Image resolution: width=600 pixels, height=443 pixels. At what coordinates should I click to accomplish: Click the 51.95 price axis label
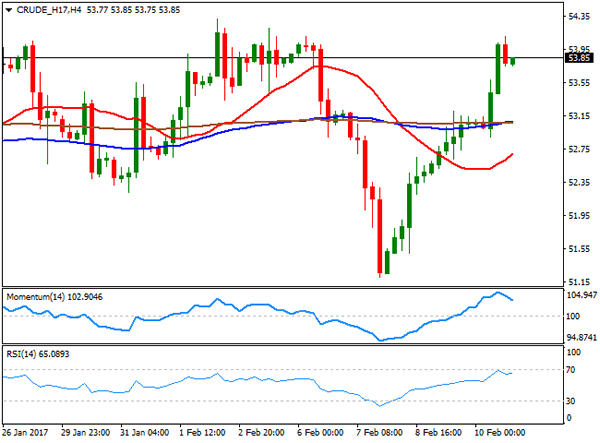pos(579,216)
